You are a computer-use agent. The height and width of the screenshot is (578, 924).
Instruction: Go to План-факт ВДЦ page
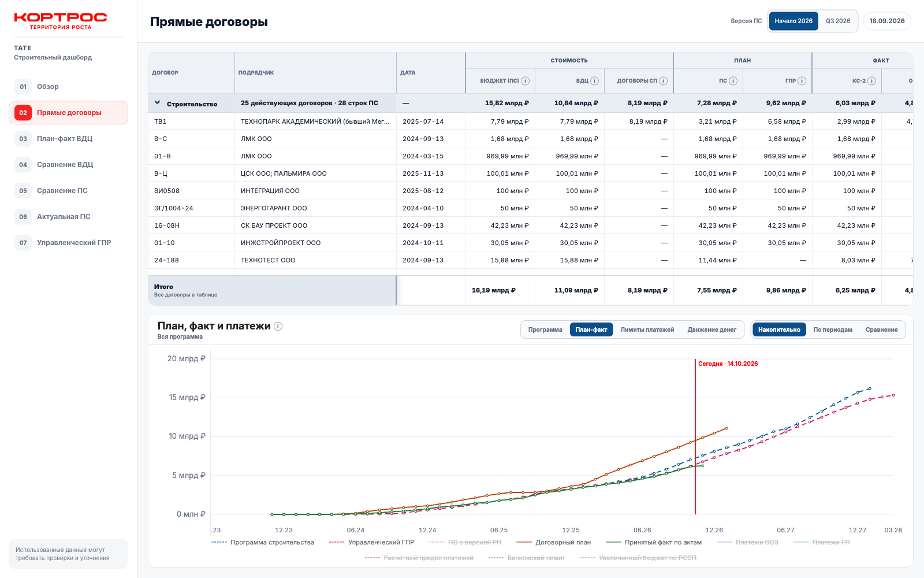point(68,139)
